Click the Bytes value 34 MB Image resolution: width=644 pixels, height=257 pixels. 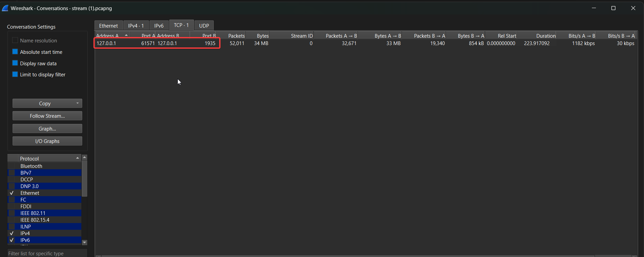[x=261, y=43]
